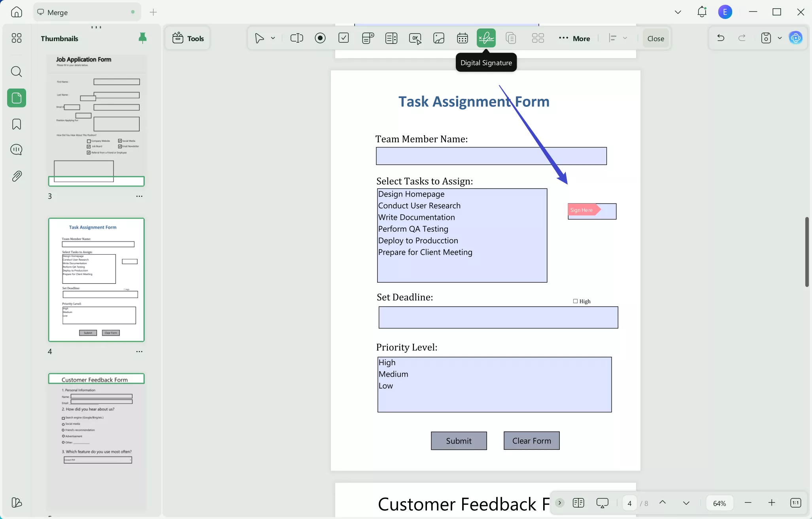This screenshot has width=812, height=519.
Task: Click the Undo icon
Action: click(x=720, y=38)
